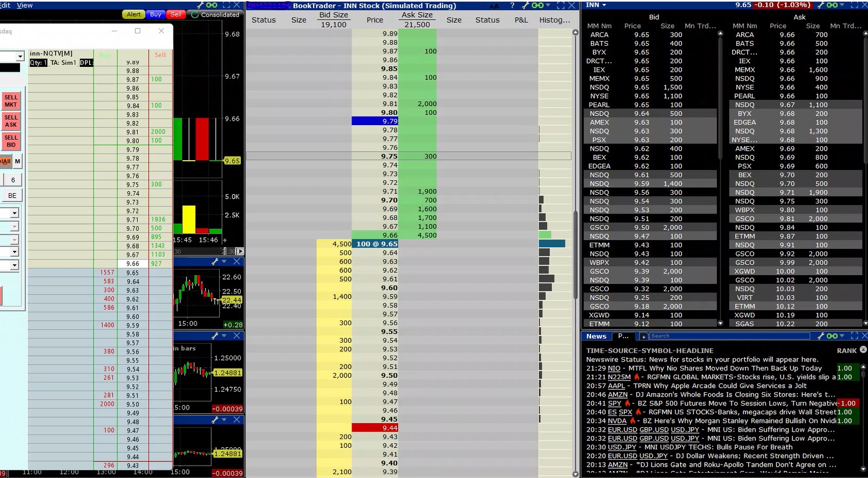Close the BookTrader panel
The width and height of the screenshot is (868, 478).
point(572,5)
